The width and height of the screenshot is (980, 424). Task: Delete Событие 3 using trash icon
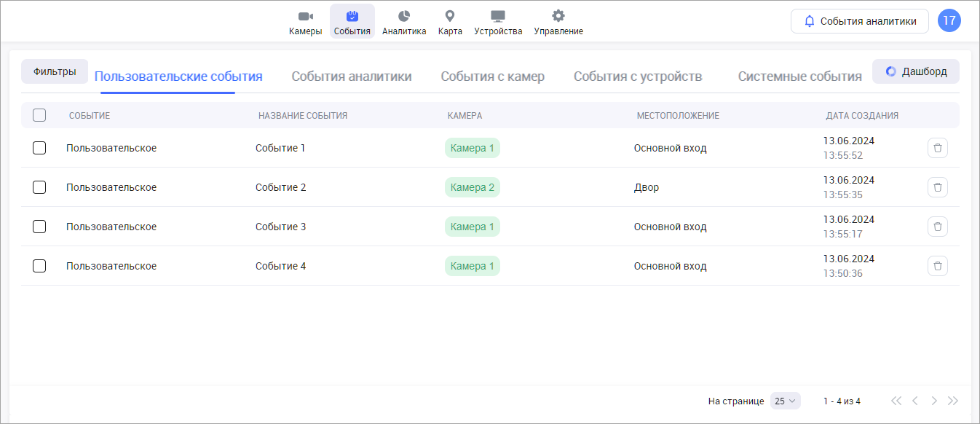pos(938,227)
